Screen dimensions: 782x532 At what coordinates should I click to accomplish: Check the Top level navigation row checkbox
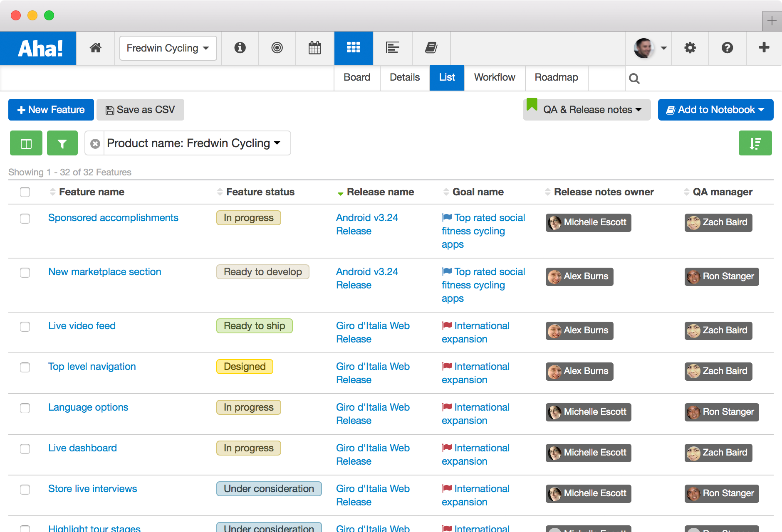point(25,367)
